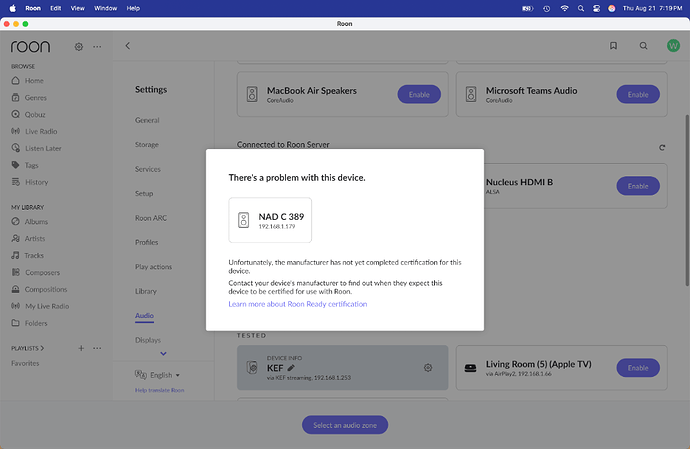Select the Audio settings tab
The image size is (690, 449).
click(x=144, y=316)
